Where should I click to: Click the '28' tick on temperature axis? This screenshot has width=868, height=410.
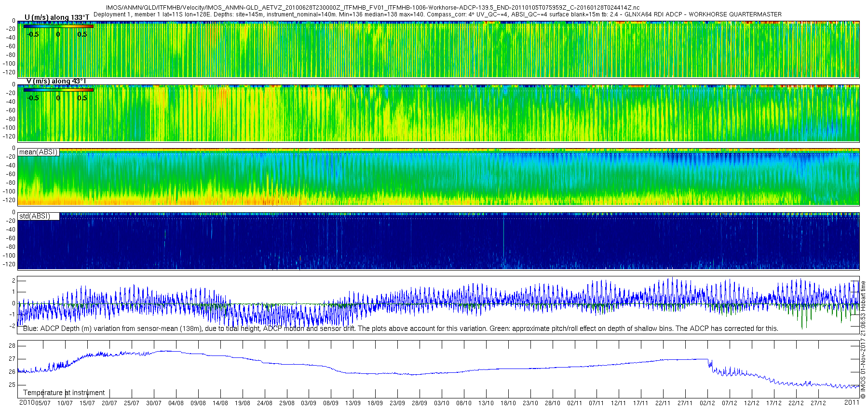[12, 346]
